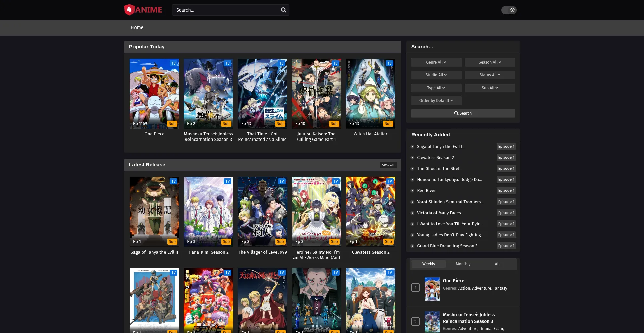This screenshot has height=333, width=644.
Task: Click the magnifier icon in the search bar
Action: (284, 10)
